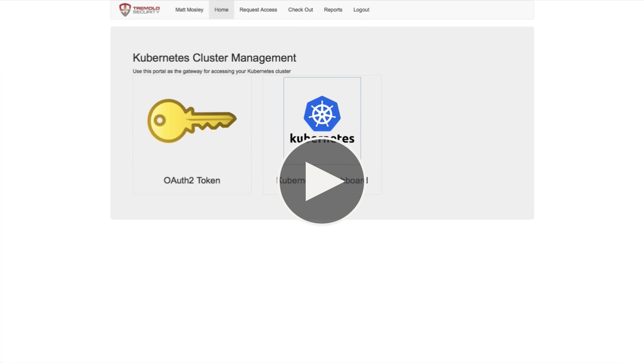Play the video with the large play button
This screenshot has height=363, width=644.
pyautogui.click(x=322, y=181)
